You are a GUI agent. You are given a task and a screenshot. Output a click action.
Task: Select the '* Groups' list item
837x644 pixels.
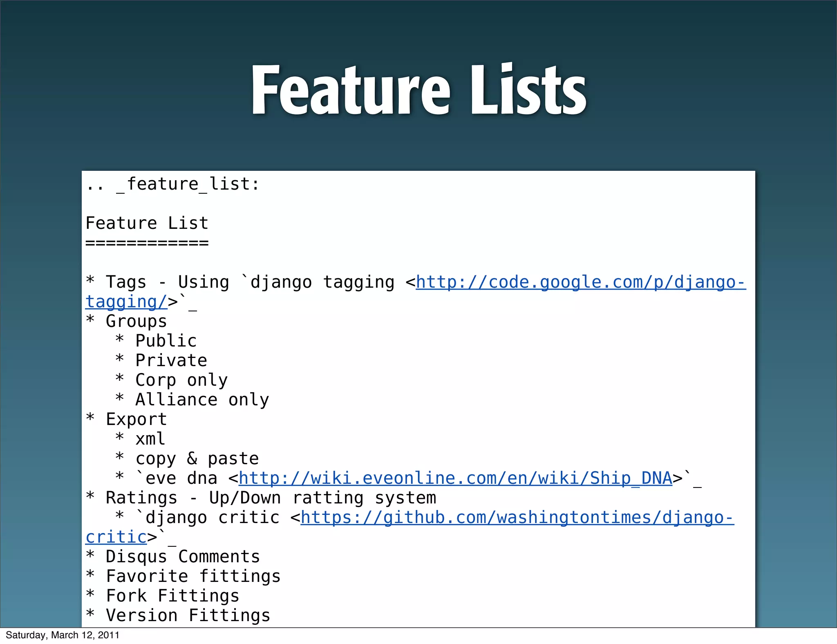coord(127,322)
